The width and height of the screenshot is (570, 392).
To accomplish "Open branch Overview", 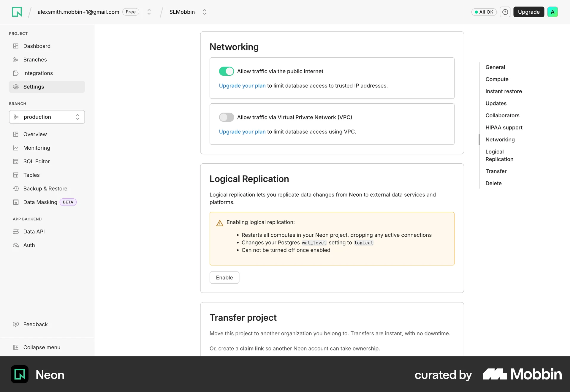I will pyautogui.click(x=47, y=134).
